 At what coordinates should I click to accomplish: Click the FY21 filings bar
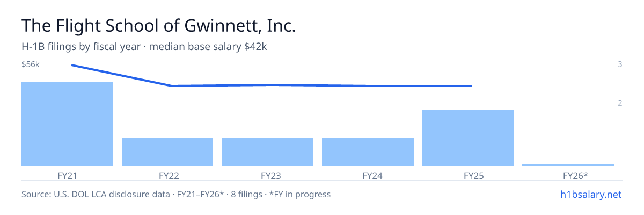coord(67,124)
